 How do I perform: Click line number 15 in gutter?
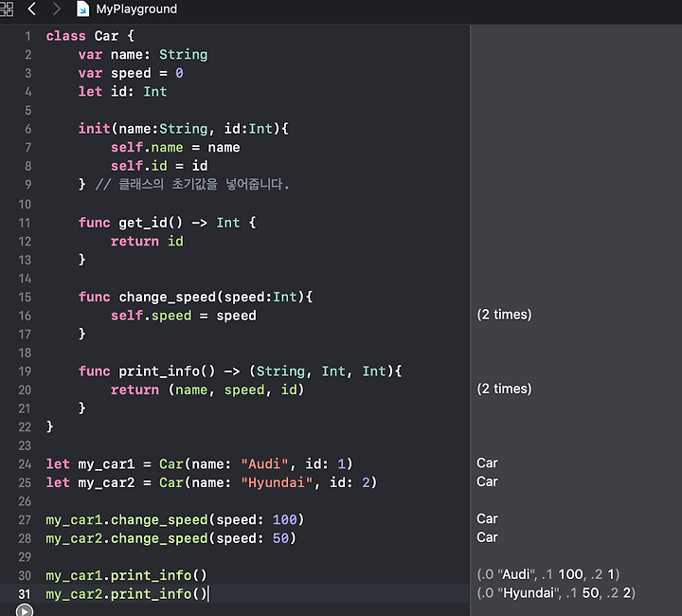(x=25, y=298)
